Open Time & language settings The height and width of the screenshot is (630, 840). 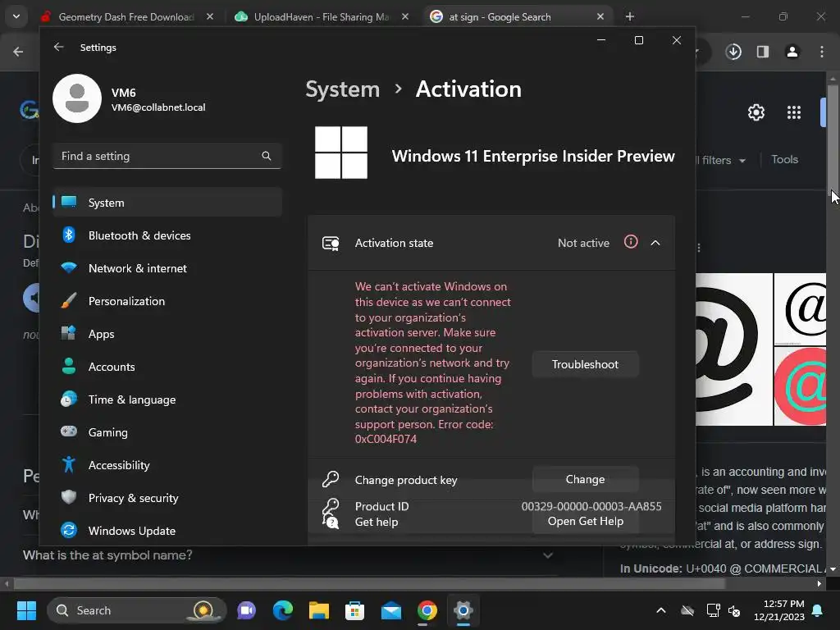(167, 399)
